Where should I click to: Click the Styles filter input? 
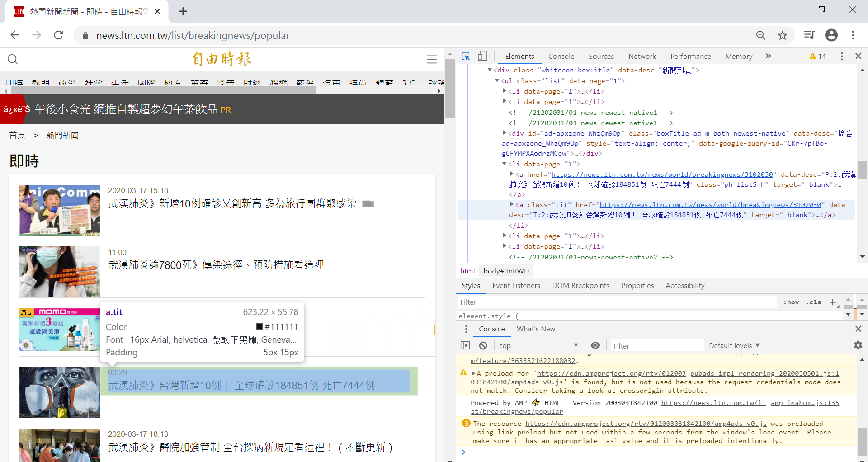pyautogui.click(x=617, y=302)
